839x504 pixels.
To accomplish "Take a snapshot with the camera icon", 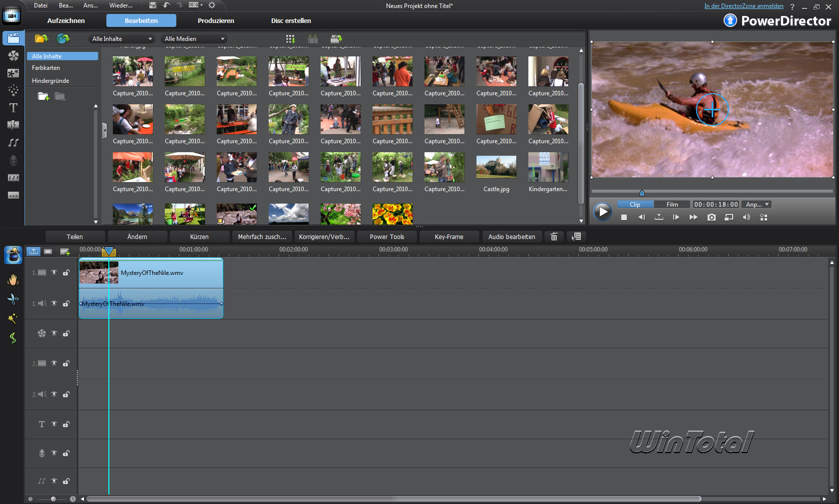I will 711,217.
